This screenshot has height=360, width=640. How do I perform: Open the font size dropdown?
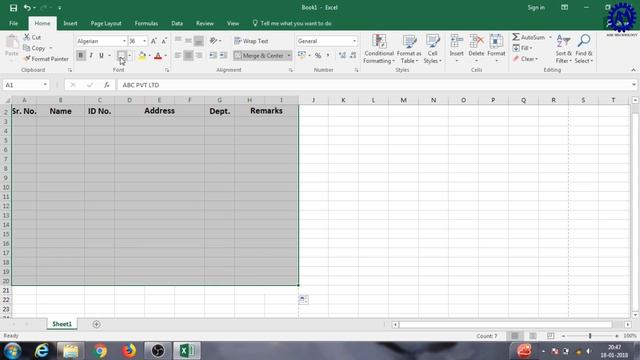point(144,41)
